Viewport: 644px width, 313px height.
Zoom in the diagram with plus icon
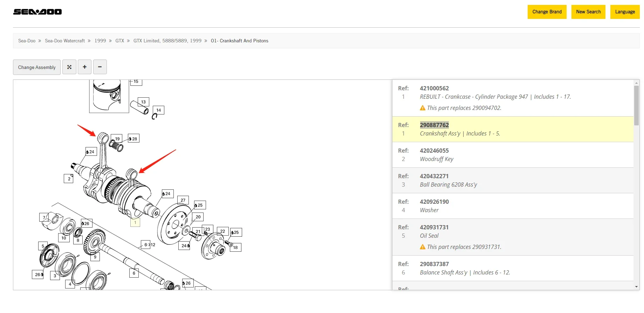coord(84,67)
